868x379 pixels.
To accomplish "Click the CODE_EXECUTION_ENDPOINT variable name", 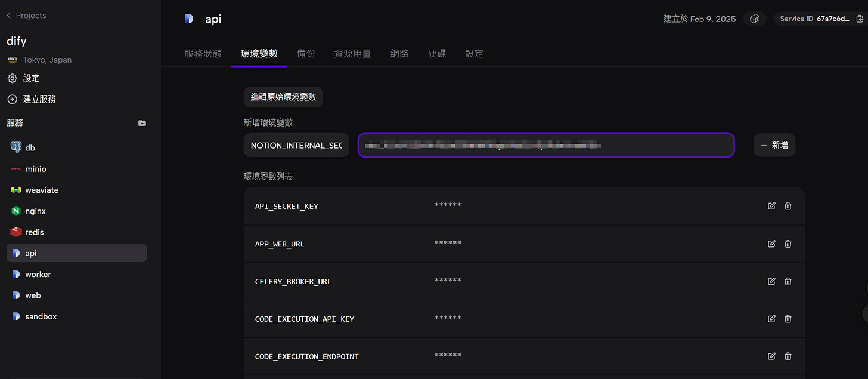I will tap(307, 357).
